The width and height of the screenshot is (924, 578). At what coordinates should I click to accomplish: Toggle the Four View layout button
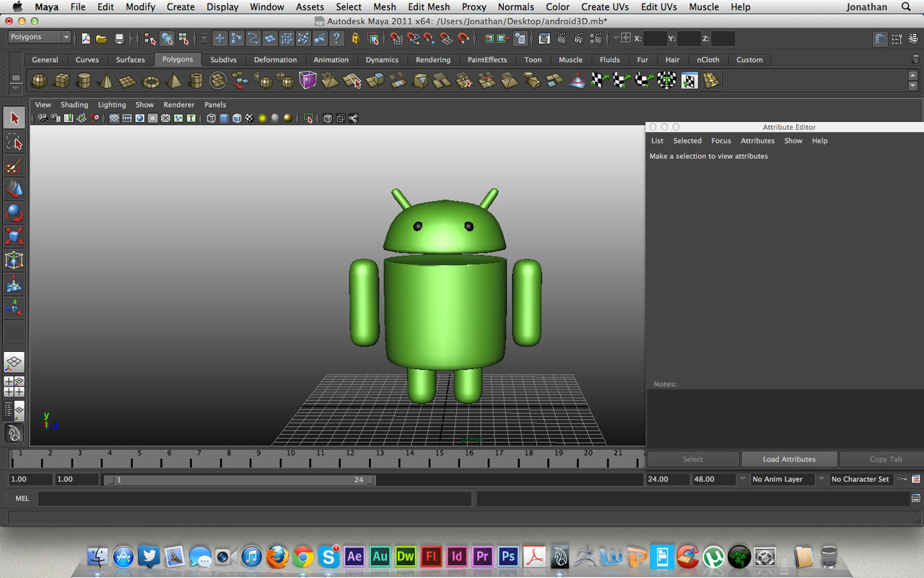coord(14,387)
